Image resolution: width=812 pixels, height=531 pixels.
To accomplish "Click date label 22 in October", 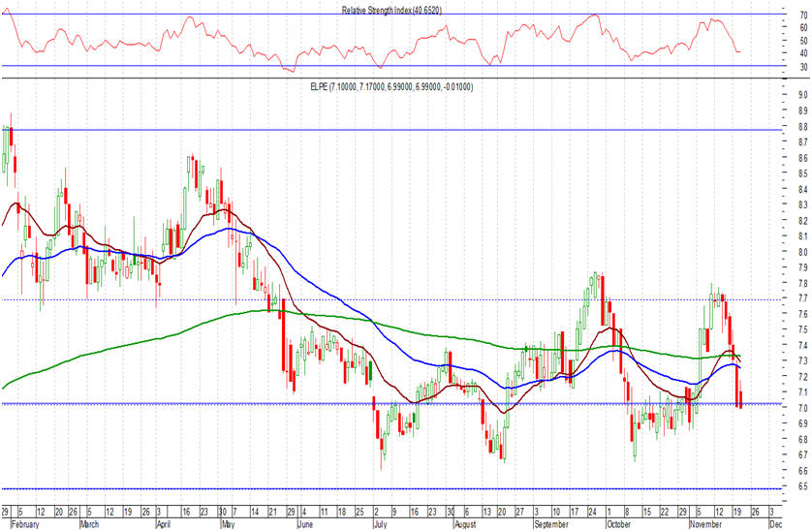I will click(665, 512).
